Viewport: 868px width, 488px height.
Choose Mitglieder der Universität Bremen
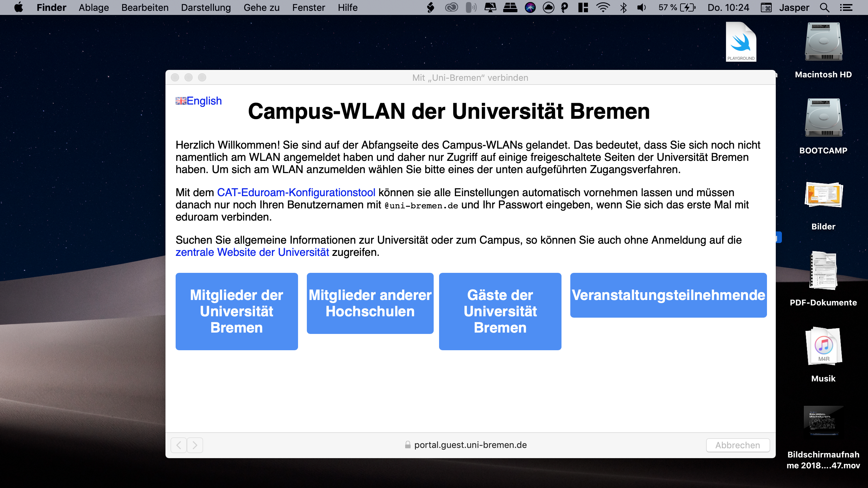pyautogui.click(x=237, y=311)
